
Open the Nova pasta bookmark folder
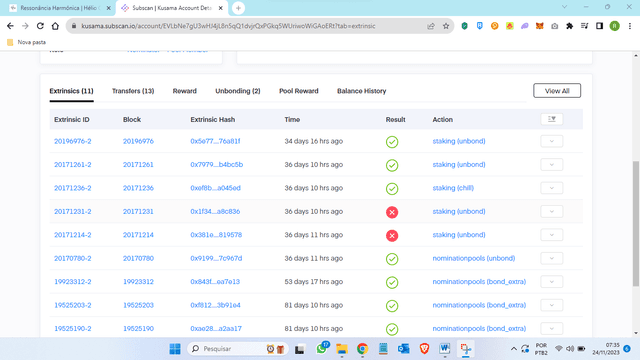coord(27,42)
